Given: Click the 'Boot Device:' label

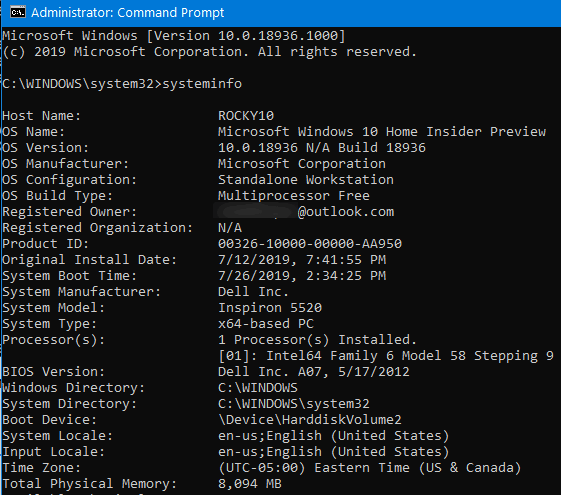Looking at the screenshot, I should click(50, 420).
